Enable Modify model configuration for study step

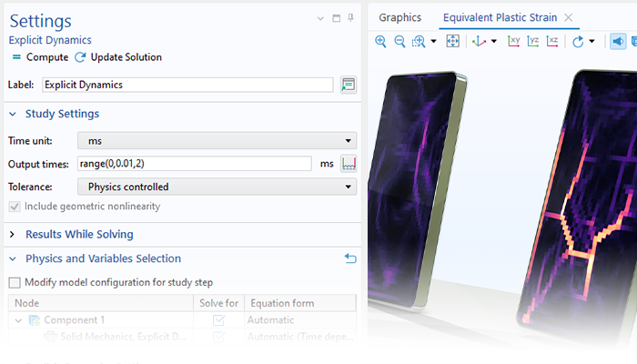(15, 282)
